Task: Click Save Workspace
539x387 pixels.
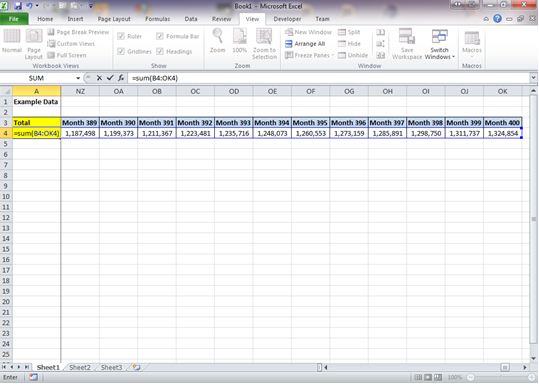Action: tap(407, 44)
